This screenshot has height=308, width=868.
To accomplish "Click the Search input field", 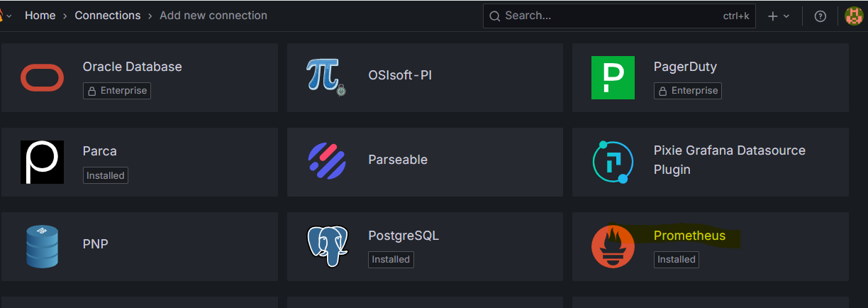I will pos(610,16).
